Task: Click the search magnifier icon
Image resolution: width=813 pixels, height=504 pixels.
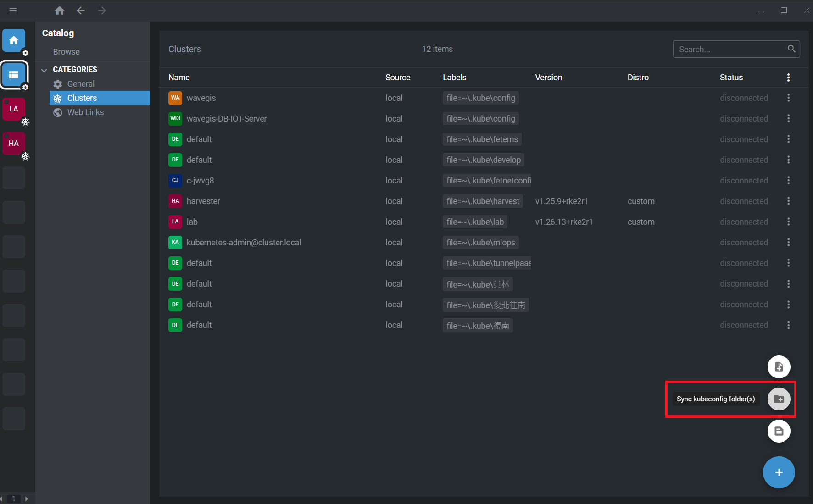Action: [x=791, y=49]
